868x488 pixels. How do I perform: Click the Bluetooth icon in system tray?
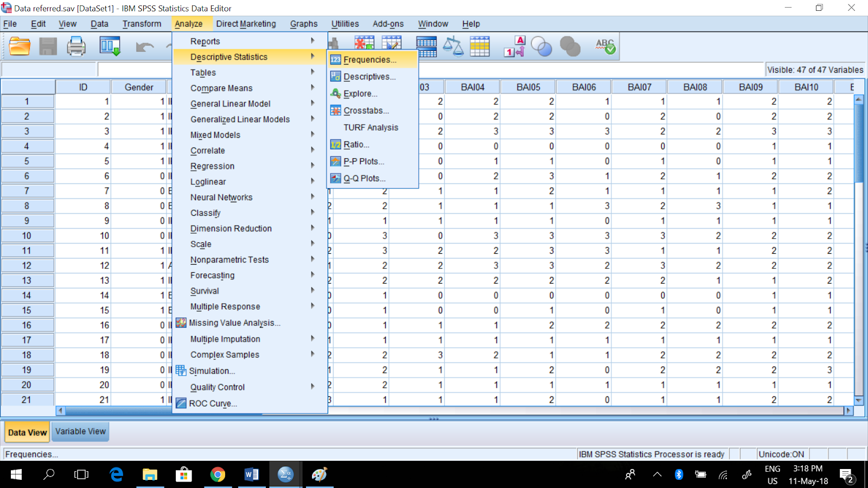[x=679, y=475]
